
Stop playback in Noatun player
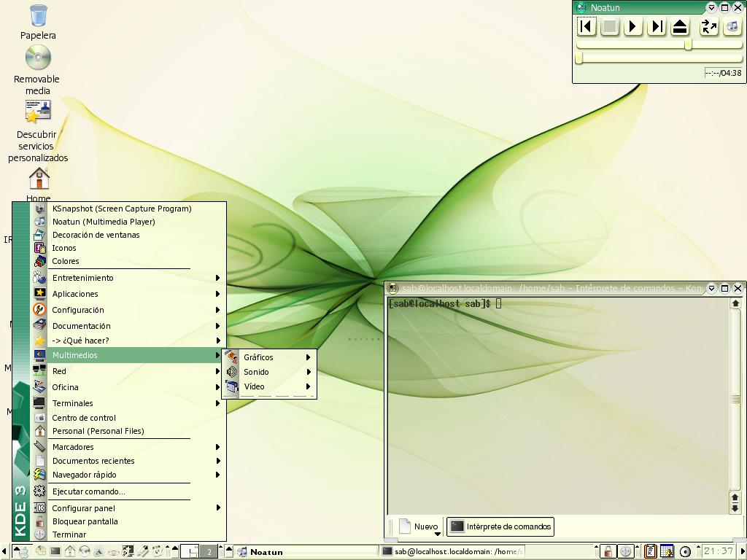609,27
